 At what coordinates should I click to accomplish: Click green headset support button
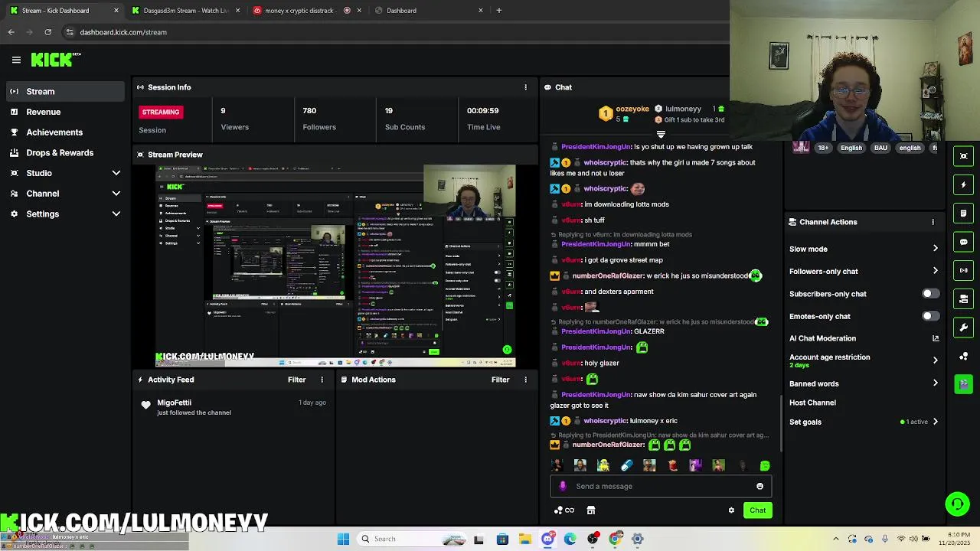(x=957, y=504)
